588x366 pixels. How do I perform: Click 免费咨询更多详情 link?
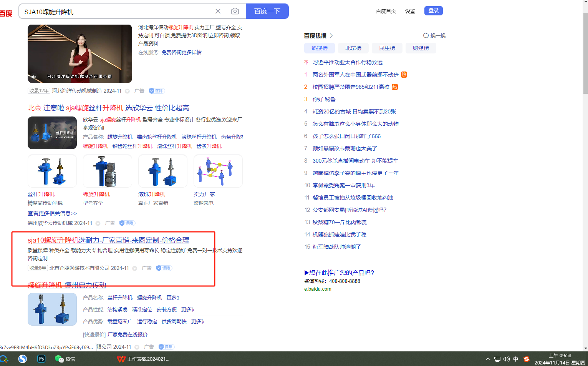[181, 52]
